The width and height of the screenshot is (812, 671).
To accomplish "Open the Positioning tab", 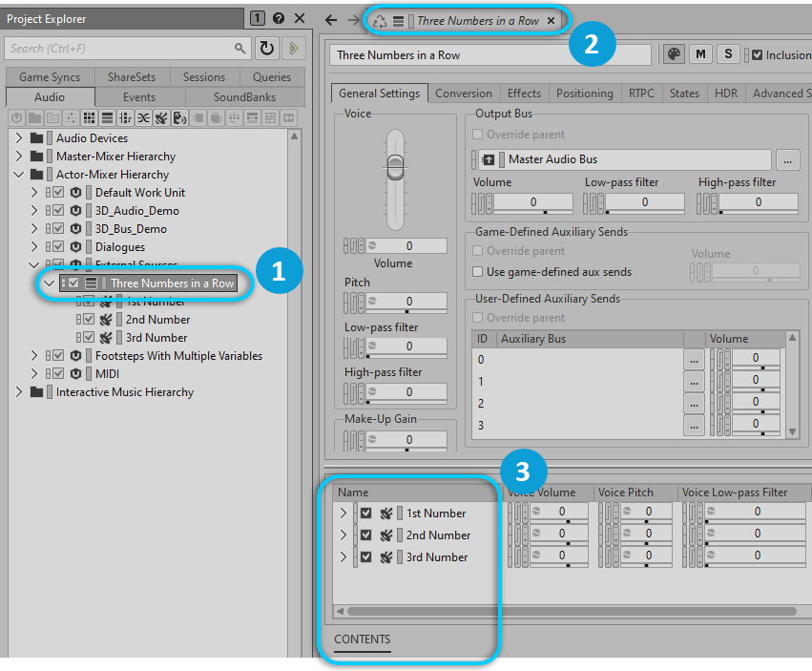I will click(x=584, y=94).
